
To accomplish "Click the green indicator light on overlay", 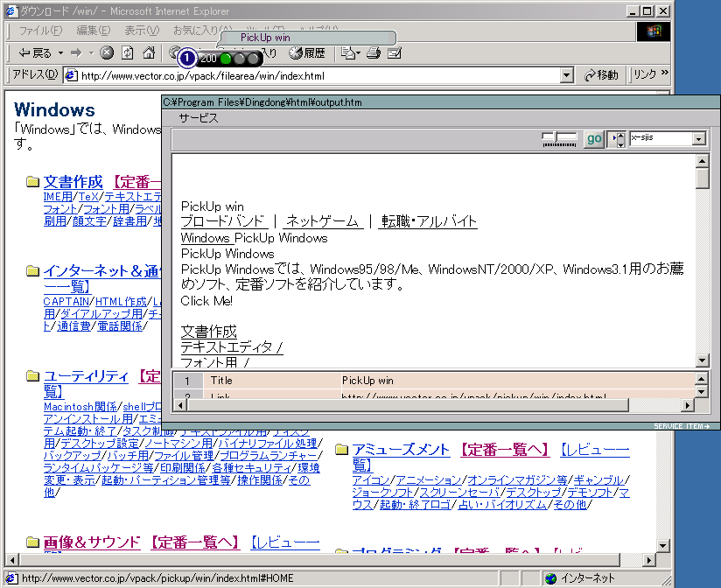I will click(226, 59).
